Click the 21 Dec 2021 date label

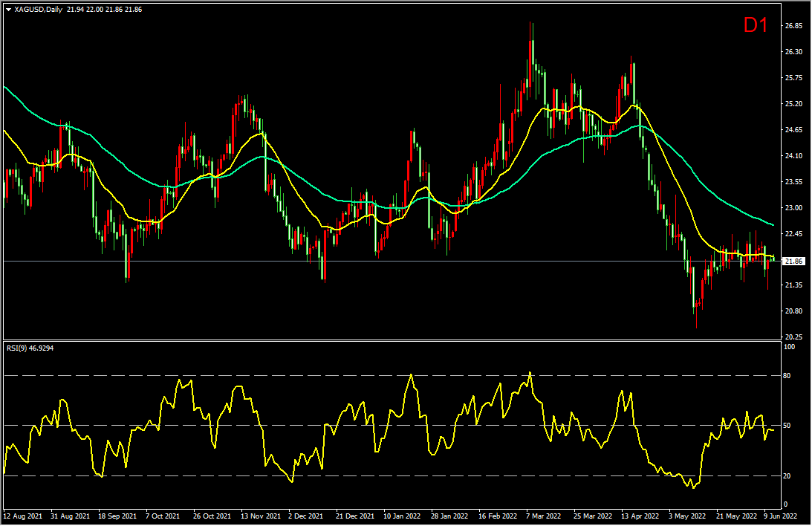[x=354, y=516]
